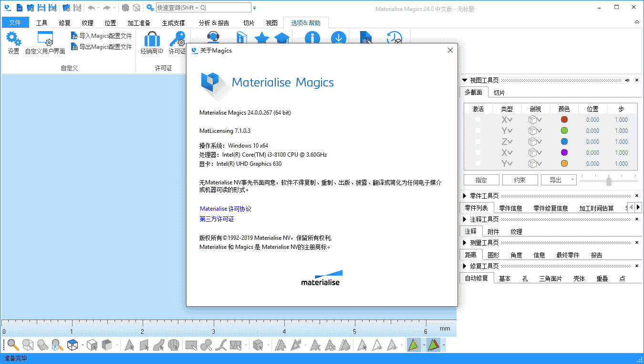Viewport: 644px width, 364px height.
Task: Check the Z section activation checkbox
Action: click(478, 142)
